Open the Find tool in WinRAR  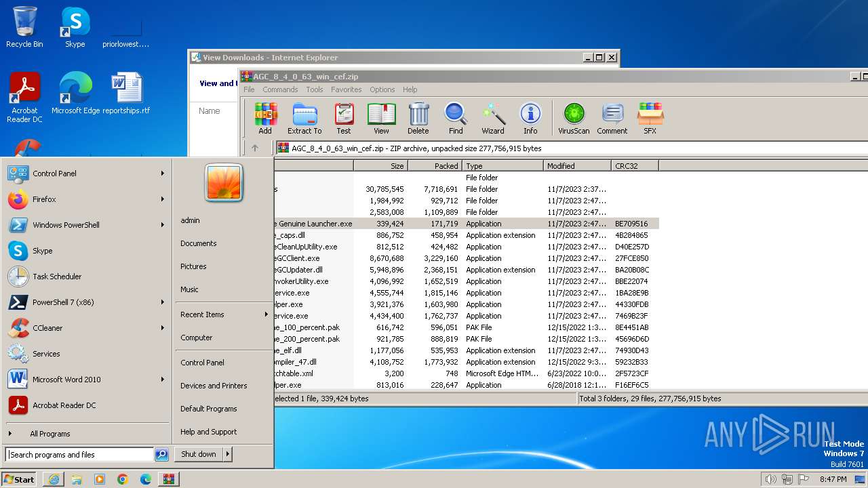(x=456, y=118)
